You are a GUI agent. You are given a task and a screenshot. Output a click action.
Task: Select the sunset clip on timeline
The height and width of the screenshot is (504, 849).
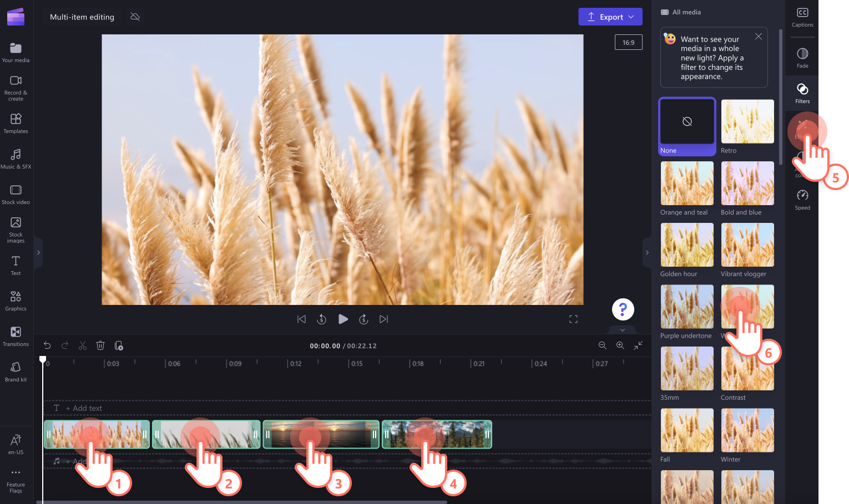321,434
